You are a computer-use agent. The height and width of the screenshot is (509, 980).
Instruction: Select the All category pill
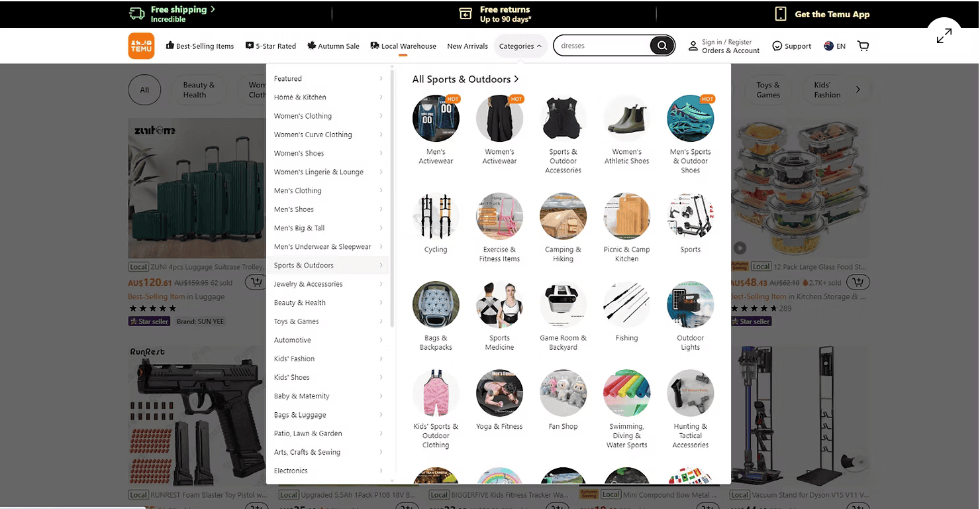point(144,90)
